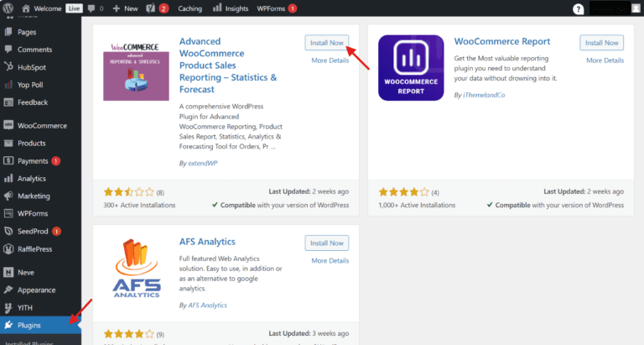Open the Feedback sidebar icon
The height and width of the screenshot is (345, 644).
8,102
